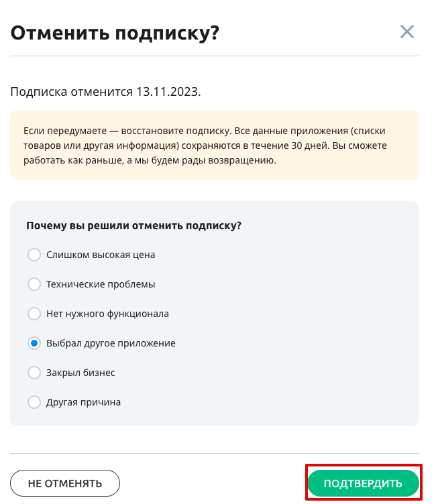Click the 'Другая причина' label text
The image size is (436, 504).
coord(83,402)
